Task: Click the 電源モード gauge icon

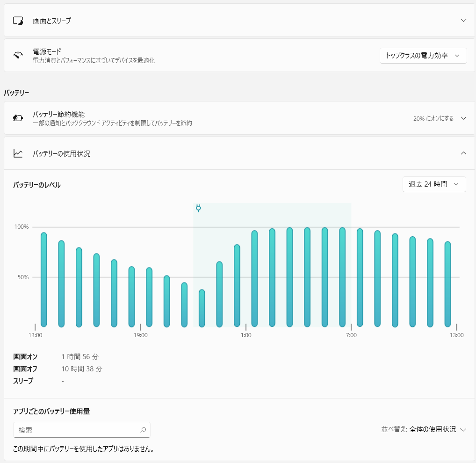Action: tap(18, 55)
